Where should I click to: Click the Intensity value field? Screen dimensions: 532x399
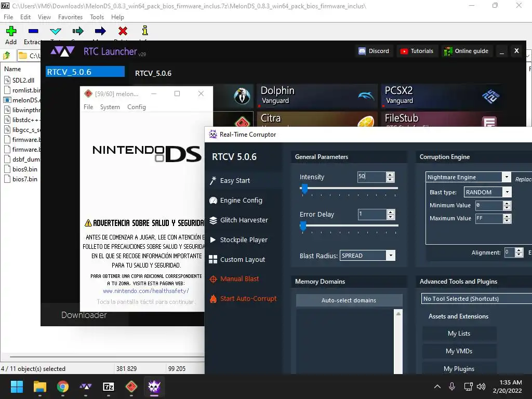click(371, 177)
